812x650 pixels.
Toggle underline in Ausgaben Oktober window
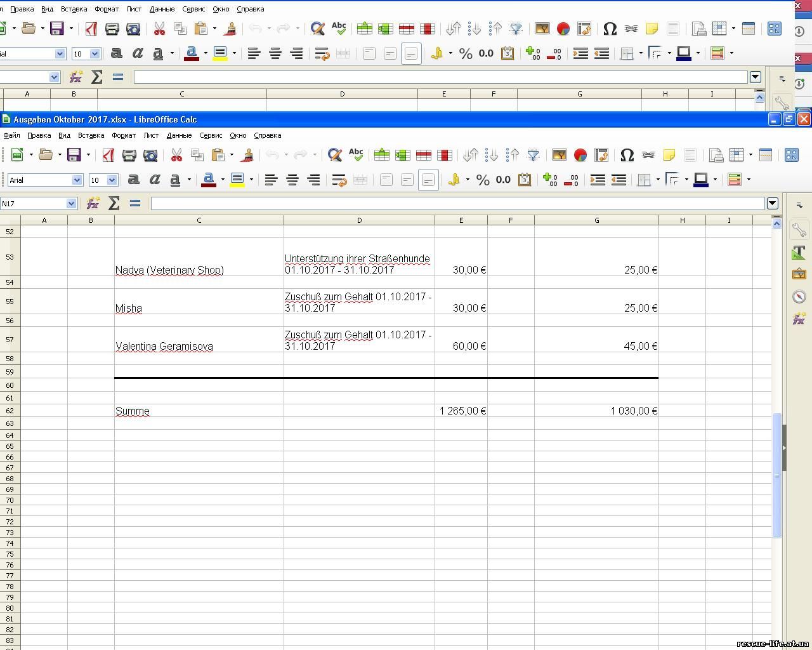(176, 180)
